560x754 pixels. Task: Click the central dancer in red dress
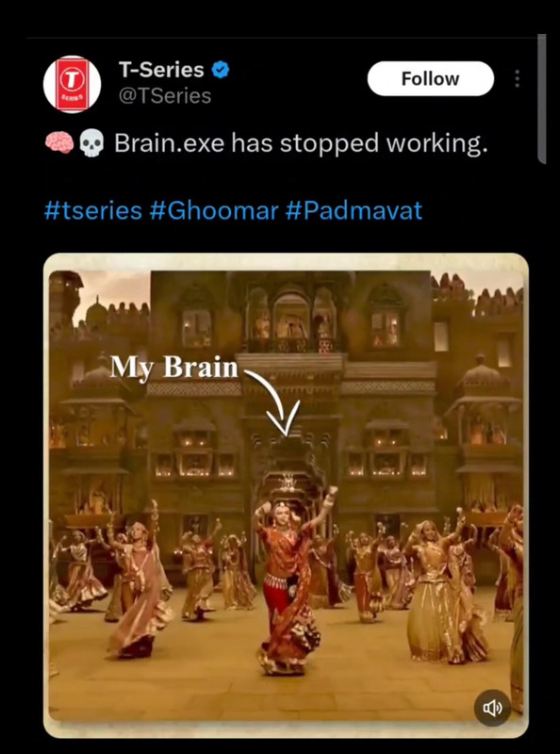tap(291, 582)
